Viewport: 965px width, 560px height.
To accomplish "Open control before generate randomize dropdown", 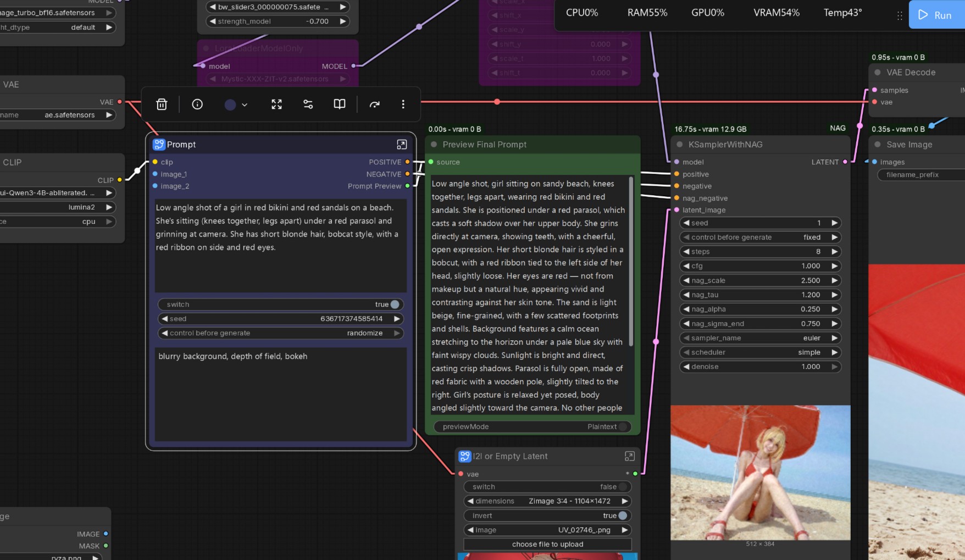I will [x=281, y=333].
